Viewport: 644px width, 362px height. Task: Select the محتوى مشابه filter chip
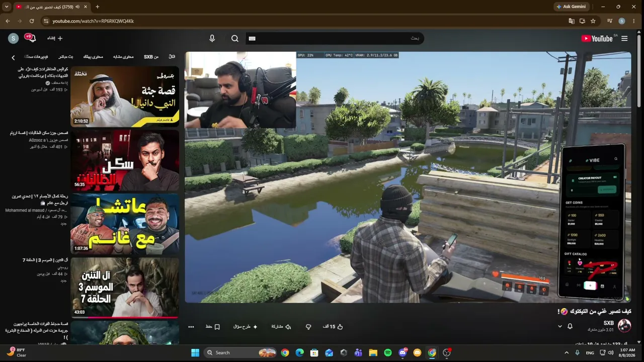coord(123,57)
